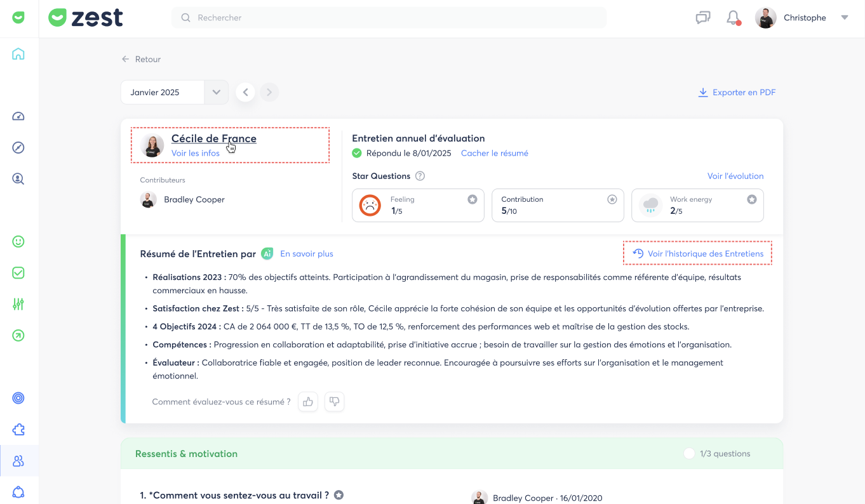Click the puzzle piece sidebar icon
This screenshot has width=865, height=504.
[x=18, y=430]
